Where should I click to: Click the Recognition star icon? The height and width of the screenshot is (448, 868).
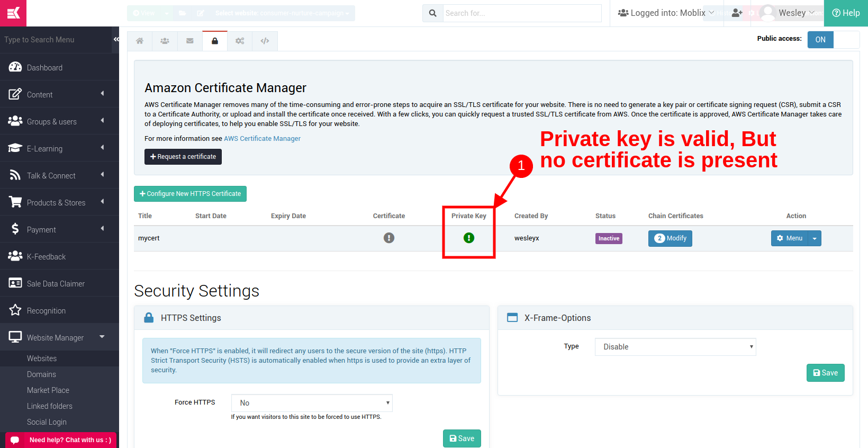(15, 310)
